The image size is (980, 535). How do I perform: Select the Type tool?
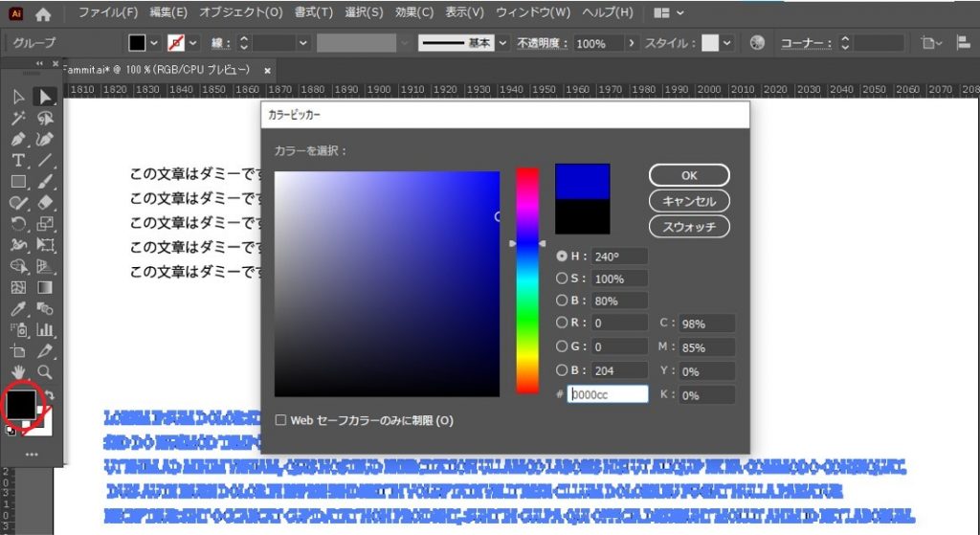pyautogui.click(x=18, y=160)
